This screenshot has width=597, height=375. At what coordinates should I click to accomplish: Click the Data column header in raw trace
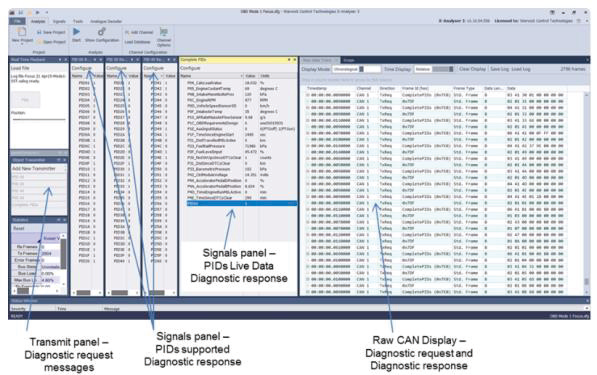(x=511, y=88)
